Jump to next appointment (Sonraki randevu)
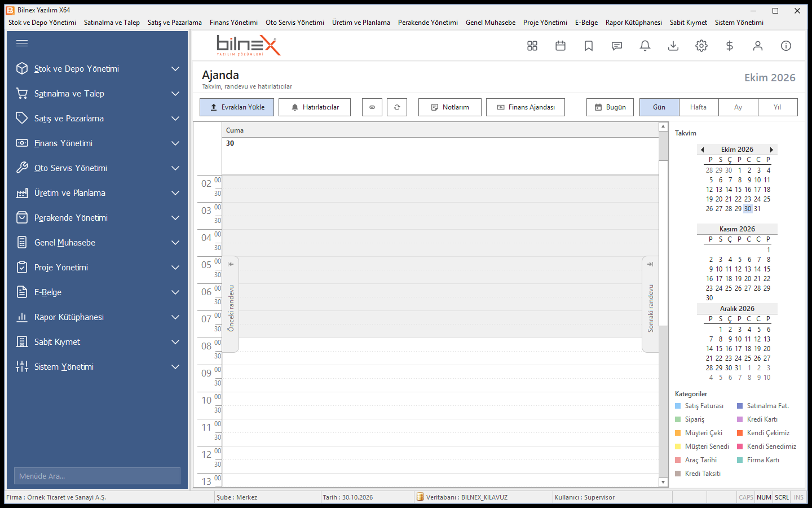Image resolution: width=812 pixels, height=508 pixels. 650,304
